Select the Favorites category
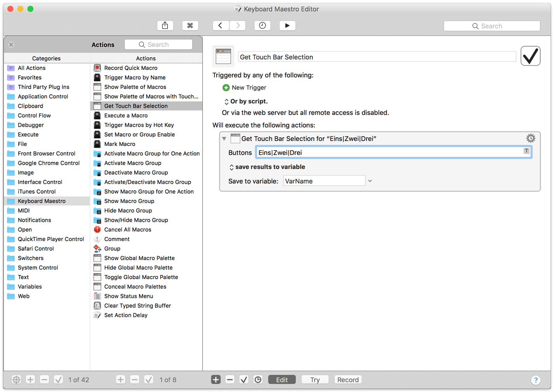554x392 pixels. [x=47, y=77]
